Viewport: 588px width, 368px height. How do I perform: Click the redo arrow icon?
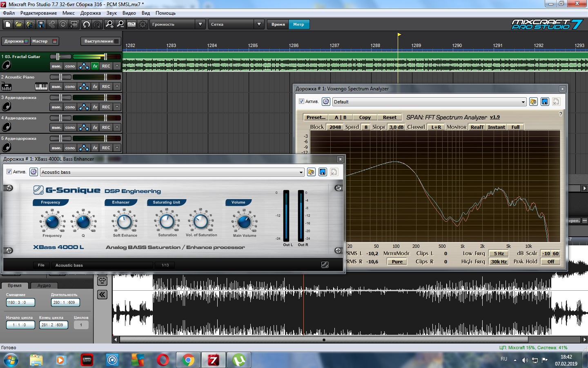[97, 25]
